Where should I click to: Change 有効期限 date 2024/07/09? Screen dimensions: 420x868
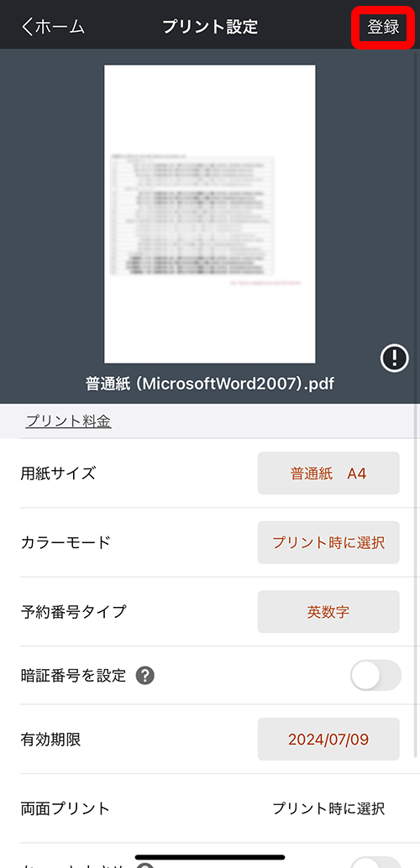tap(328, 739)
